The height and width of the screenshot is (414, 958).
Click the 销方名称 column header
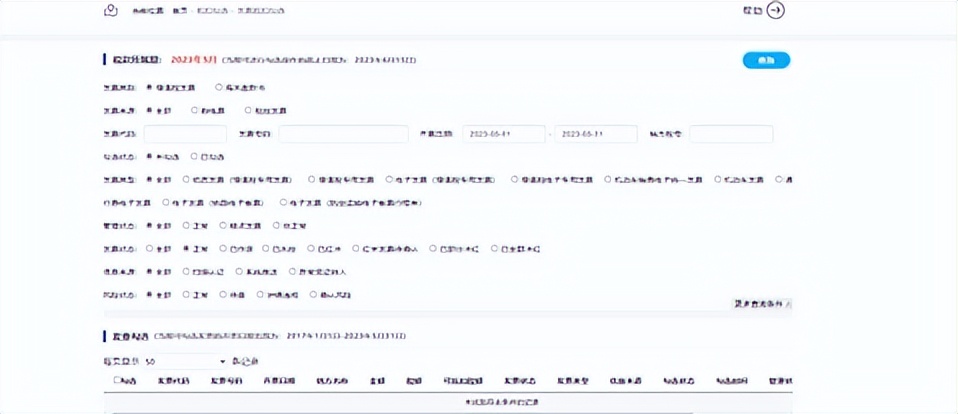332,380
